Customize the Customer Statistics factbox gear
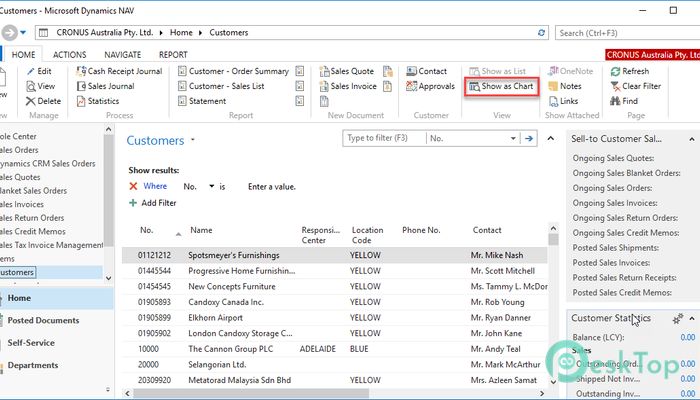700x400 pixels. pyautogui.click(x=678, y=318)
